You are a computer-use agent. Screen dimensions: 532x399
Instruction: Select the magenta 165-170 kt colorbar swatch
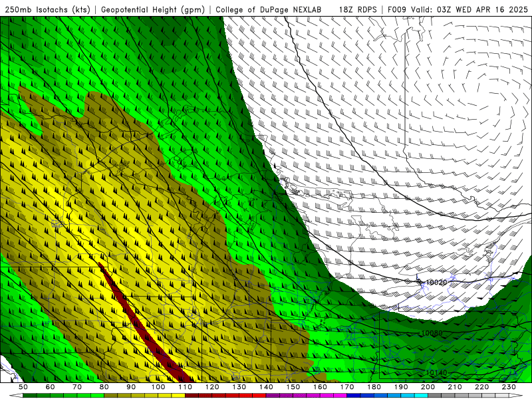(340, 396)
